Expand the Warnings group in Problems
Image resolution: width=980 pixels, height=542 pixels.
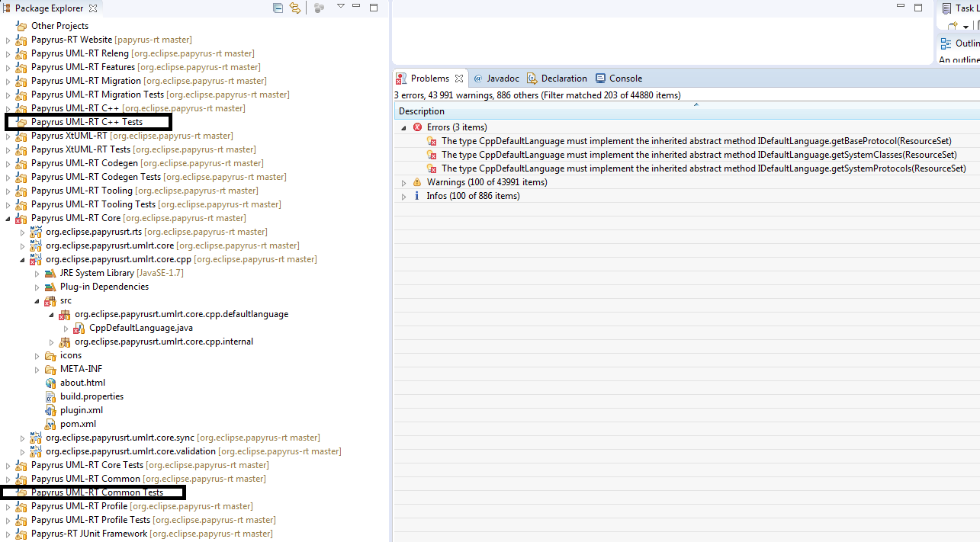(404, 183)
